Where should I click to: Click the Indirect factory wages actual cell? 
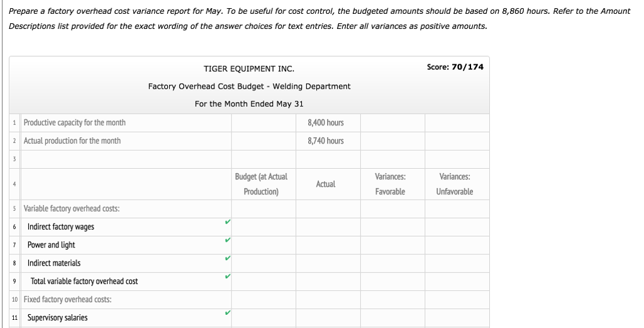[x=328, y=227]
